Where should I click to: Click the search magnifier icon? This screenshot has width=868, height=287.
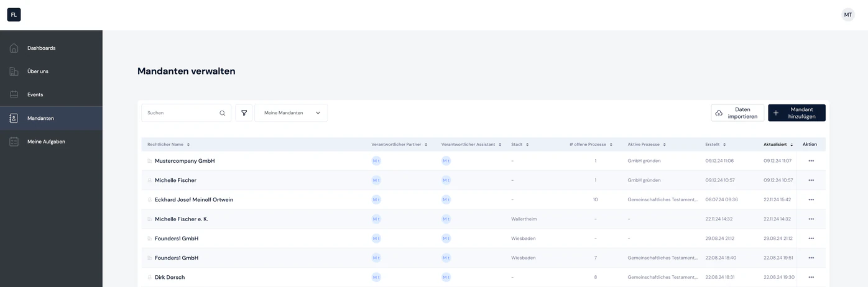pos(223,113)
